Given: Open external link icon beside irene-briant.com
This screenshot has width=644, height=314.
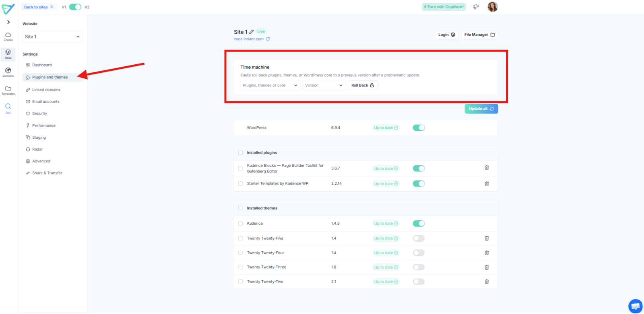Looking at the screenshot, I should [268, 39].
